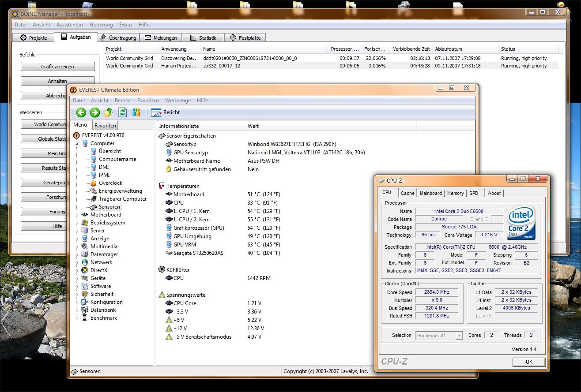
Task: Click the Software icon in tree
Action: click(x=85, y=286)
